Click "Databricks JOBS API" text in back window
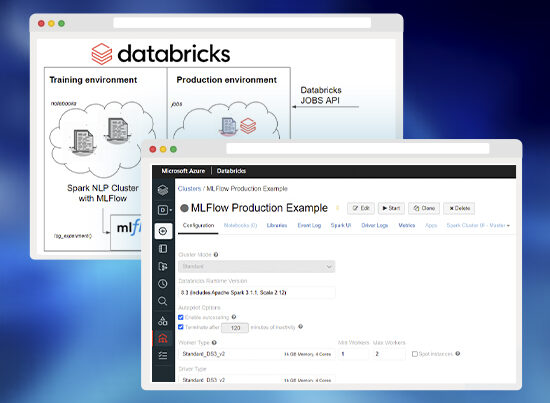 click(321, 95)
